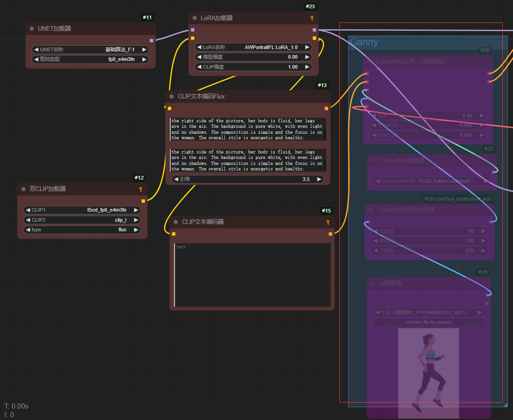
Task: Open 剪枝类型 fp8_e4m3fn selector
Action: point(90,60)
